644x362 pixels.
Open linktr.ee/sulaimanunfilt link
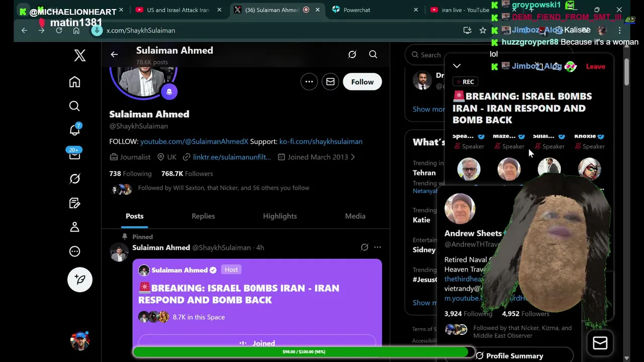pos(232,157)
